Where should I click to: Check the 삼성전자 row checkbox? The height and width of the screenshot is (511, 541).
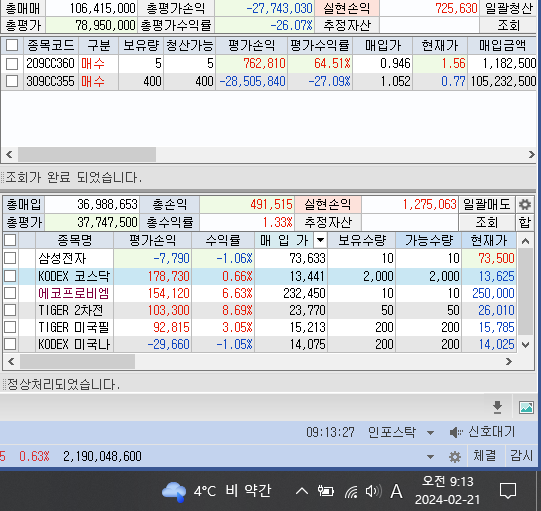[x=10, y=258]
